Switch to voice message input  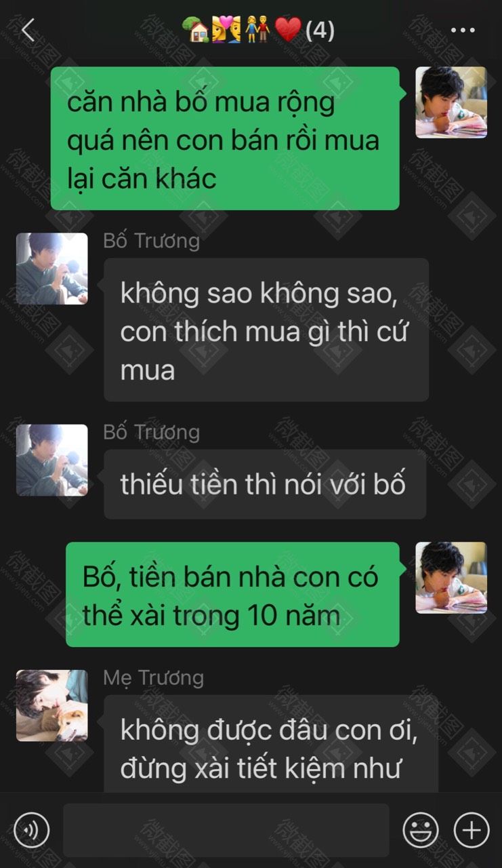click(x=31, y=830)
